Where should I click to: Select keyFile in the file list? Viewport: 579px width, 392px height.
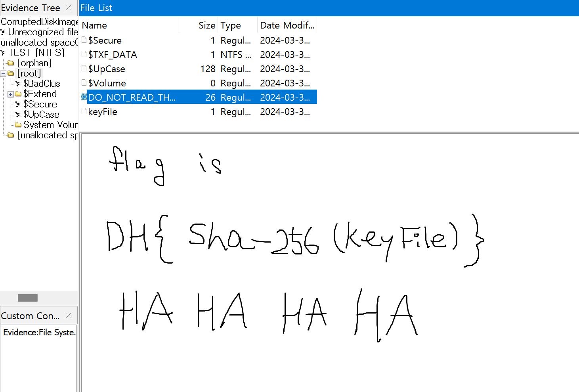point(103,111)
